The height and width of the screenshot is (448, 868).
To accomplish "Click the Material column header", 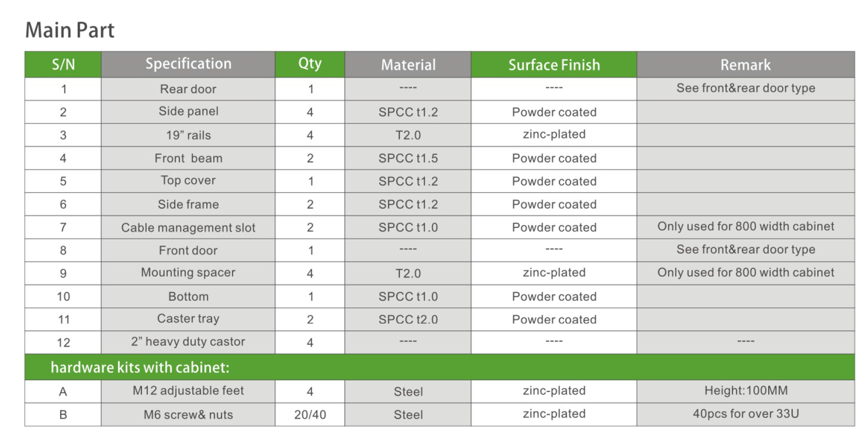I will pyautogui.click(x=408, y=65).
